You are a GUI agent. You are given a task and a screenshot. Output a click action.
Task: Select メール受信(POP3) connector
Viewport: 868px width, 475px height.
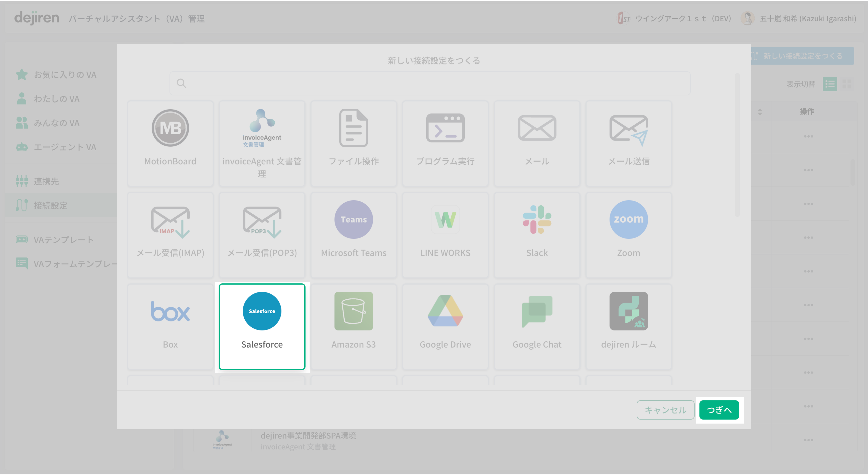262,235
